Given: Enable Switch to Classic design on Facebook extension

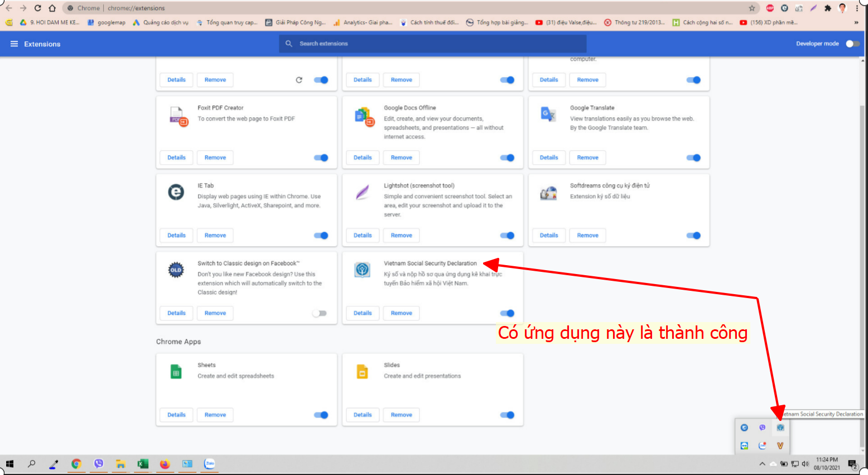Looking at the screenshot, I should click(x=320, y=313).
